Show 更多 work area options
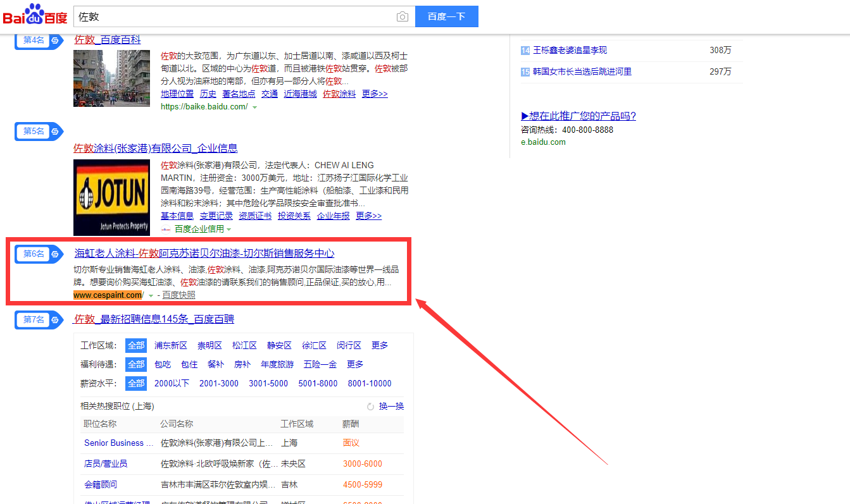 tap(380, 345)
